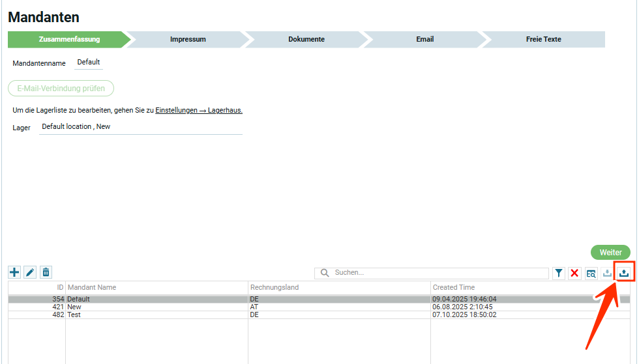Viewport: 639px width, 364px height.
Task: Click the highlighted upload icon
Action: 624,273
